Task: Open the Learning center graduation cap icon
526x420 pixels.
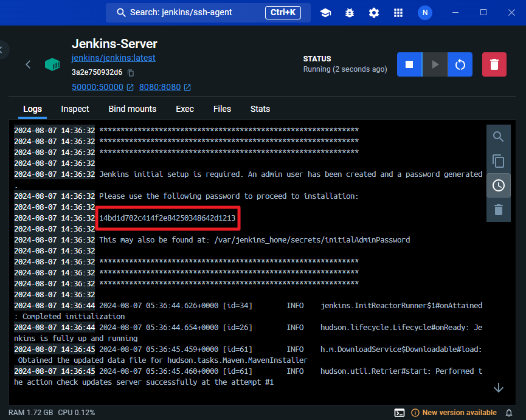Action: point(325,13)
